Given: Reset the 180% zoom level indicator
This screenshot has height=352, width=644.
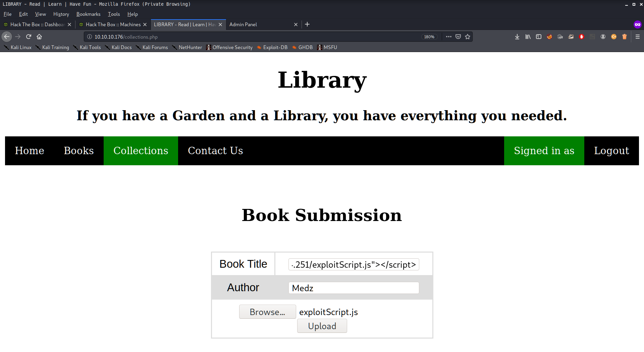Looking at the screenshot, I should 429,37.
